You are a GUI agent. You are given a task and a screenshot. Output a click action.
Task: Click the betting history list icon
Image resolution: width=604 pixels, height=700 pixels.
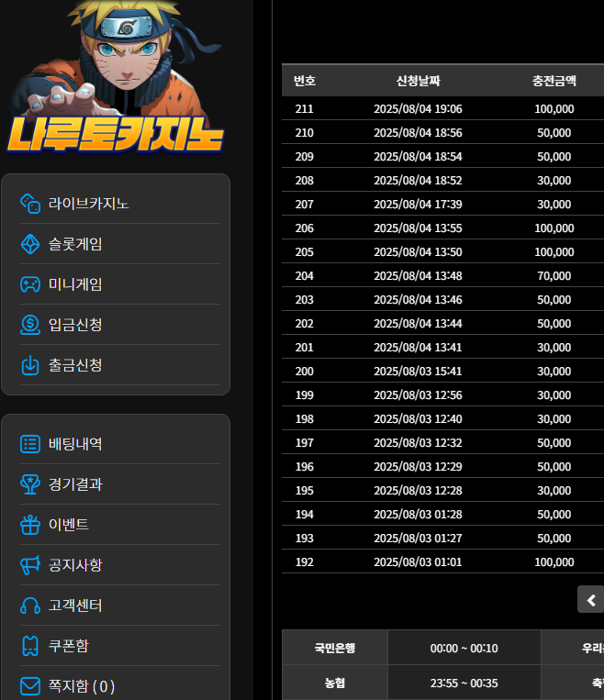[30, 444]
